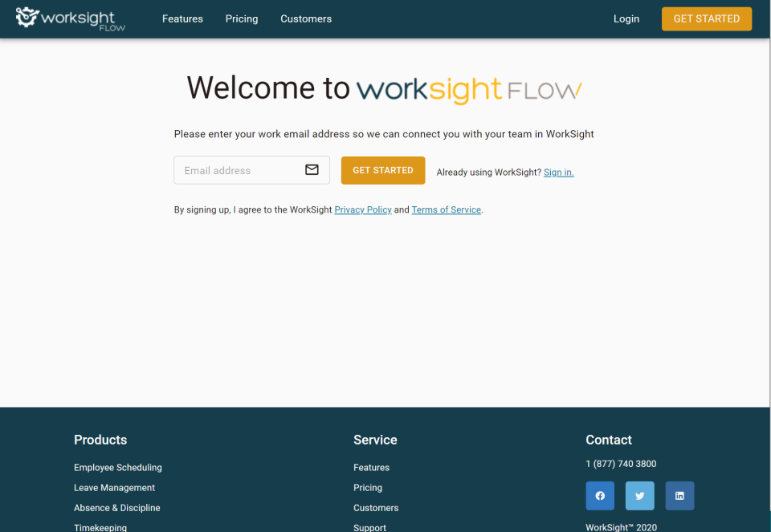Click the phone number under Contact
The width and height of the screenshot is (771, 532).
pyautogui.click(x=621, y=463)
